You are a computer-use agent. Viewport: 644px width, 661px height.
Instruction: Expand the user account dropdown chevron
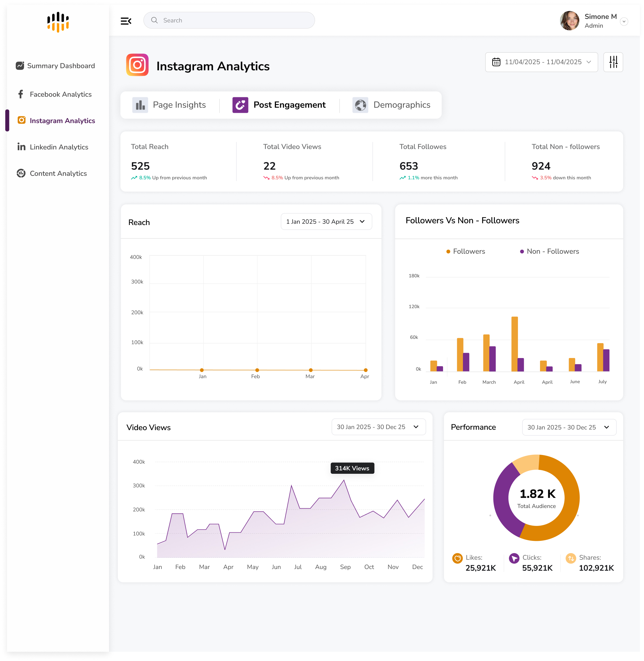click(624, 21)
